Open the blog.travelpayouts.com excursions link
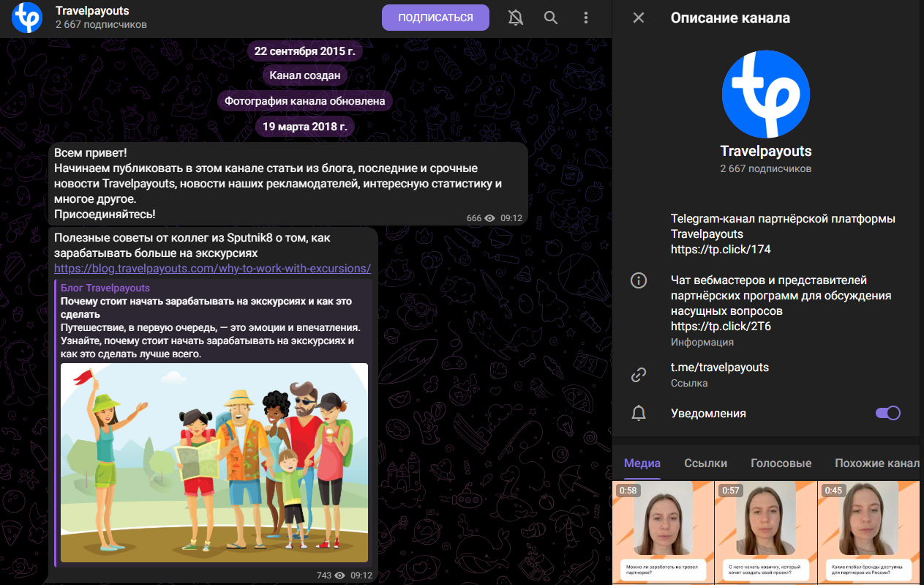This screenshot has width=924, height=585. tap(212, 269)
